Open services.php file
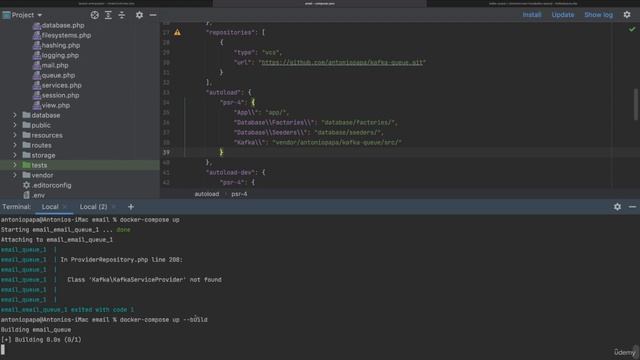The height and width of the screenshot is (360, 640). point(61,85)
